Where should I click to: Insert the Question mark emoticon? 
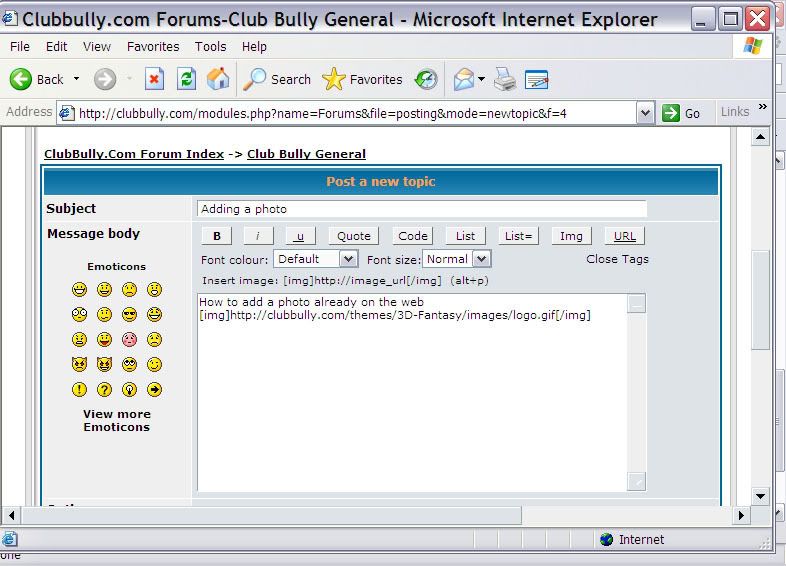pos(104,390)
